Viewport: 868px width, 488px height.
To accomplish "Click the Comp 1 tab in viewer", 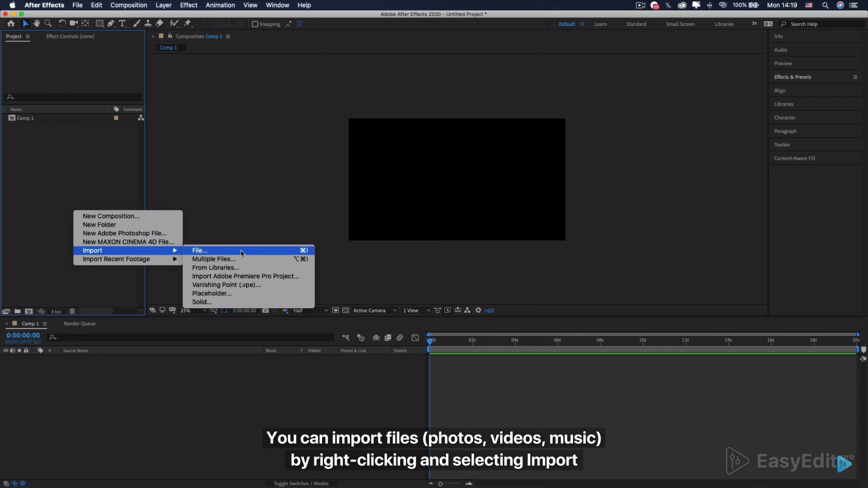I will [168, 47].
